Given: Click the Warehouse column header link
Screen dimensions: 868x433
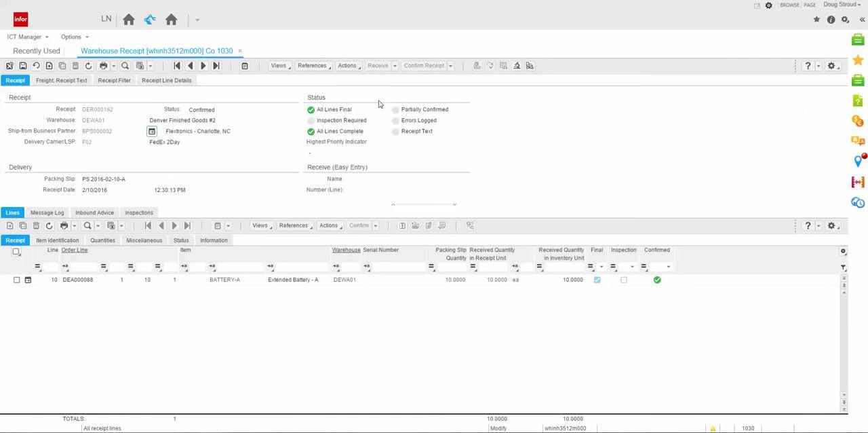Looking at the screenshot, I should (x=346, y=250).
